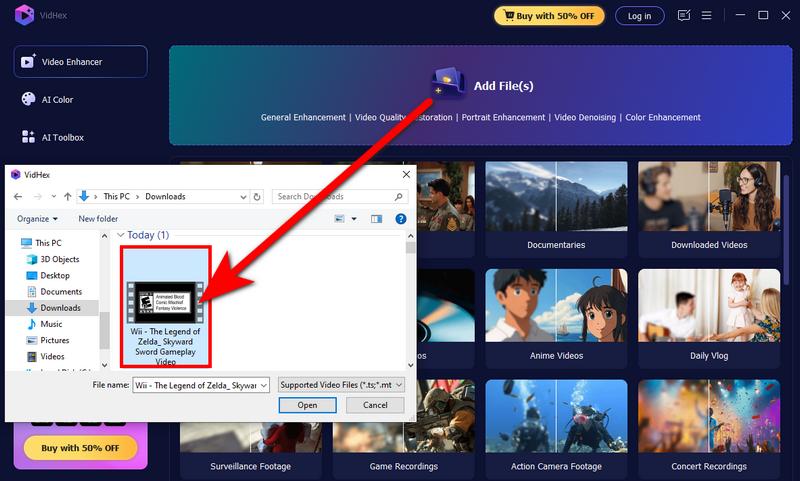Click the Log in button
This screenshot has height=481, width=800.
(639, 16)
